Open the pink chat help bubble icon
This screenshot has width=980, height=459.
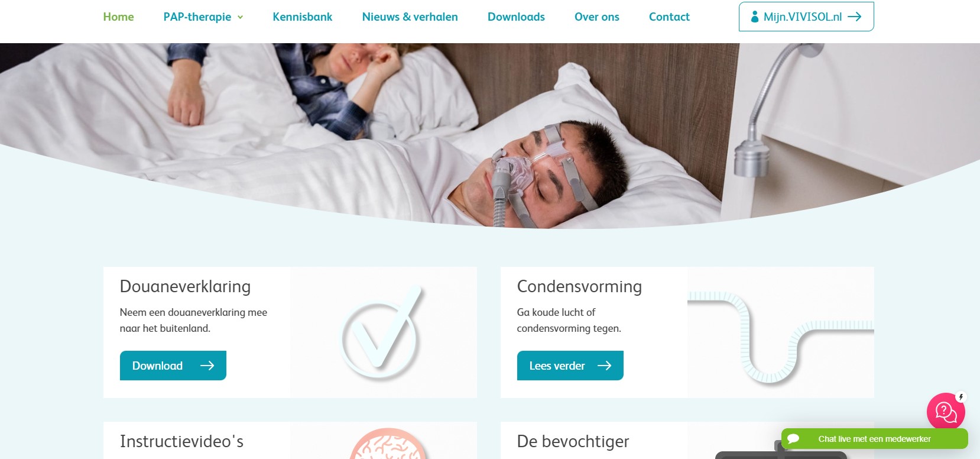point(946,411)
